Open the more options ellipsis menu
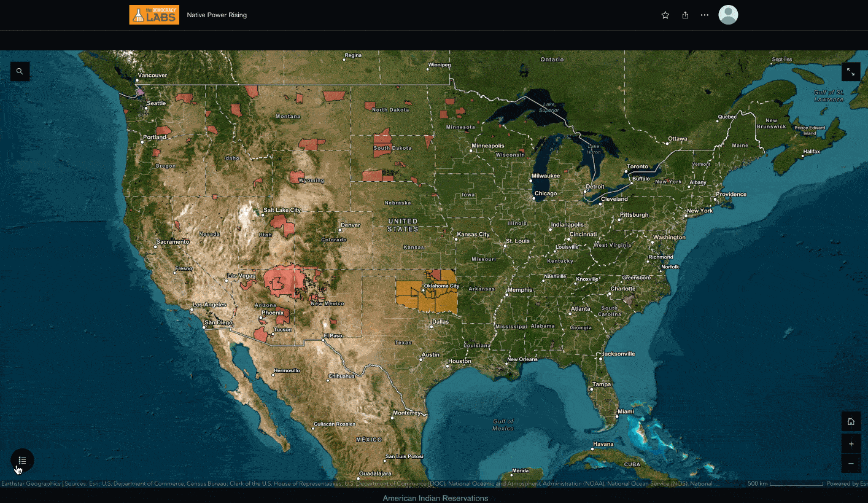This screenshot has height=503, width=868. [704, 15]
